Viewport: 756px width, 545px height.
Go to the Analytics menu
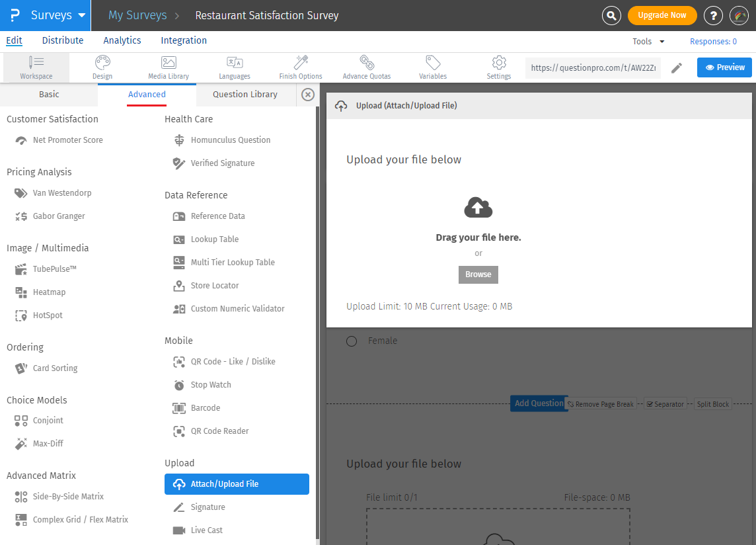[x=122, y=40]
